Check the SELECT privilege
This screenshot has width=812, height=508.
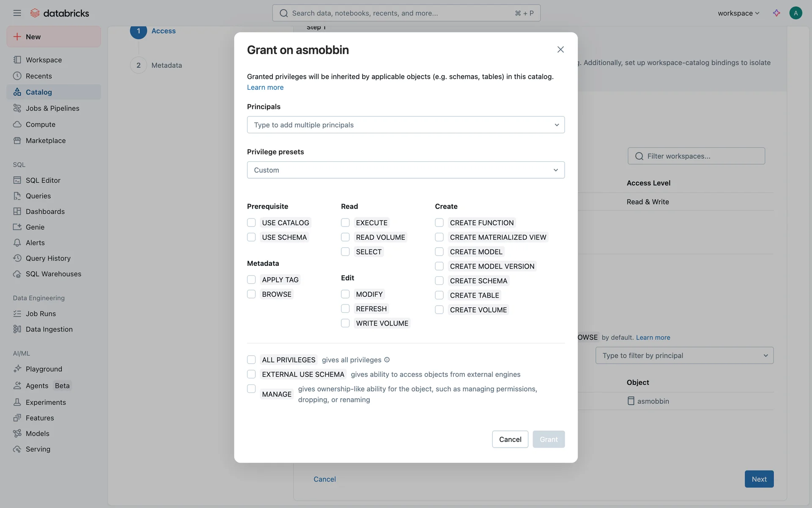pyautogui.click(x=345, y=252)
